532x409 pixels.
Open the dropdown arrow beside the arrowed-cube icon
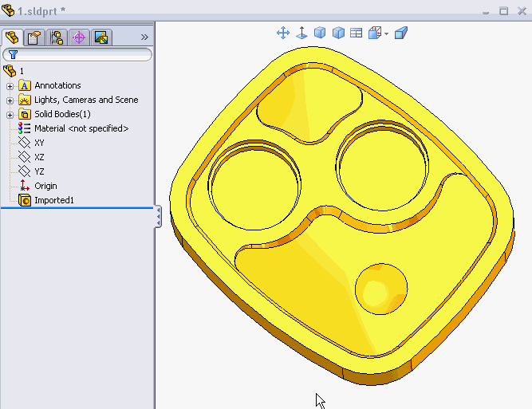coord(386,33)
